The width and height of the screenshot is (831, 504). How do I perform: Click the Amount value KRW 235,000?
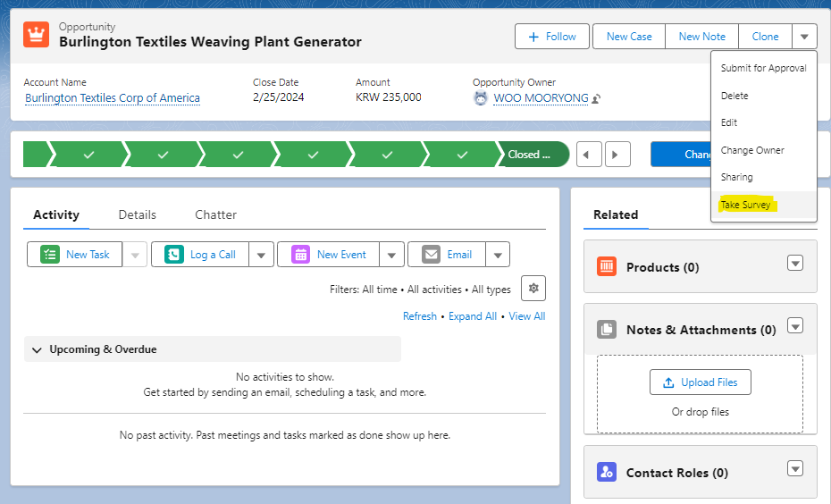point(388,97)
